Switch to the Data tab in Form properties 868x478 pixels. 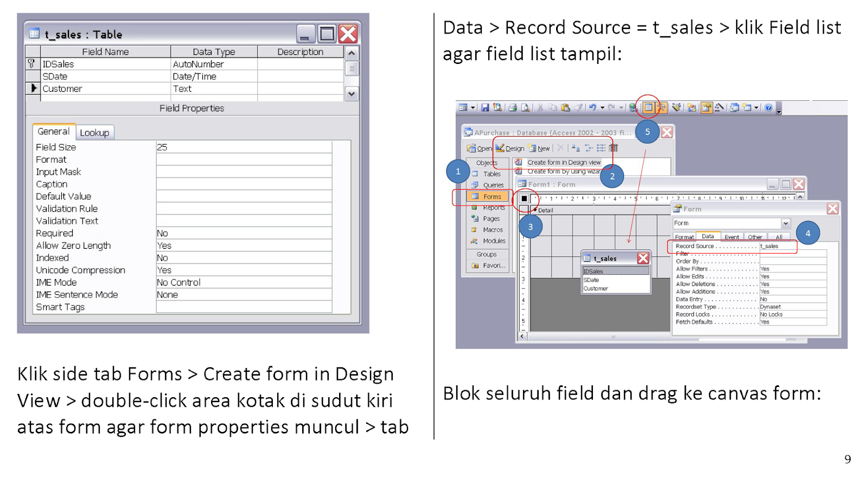[x=708, y=236]
